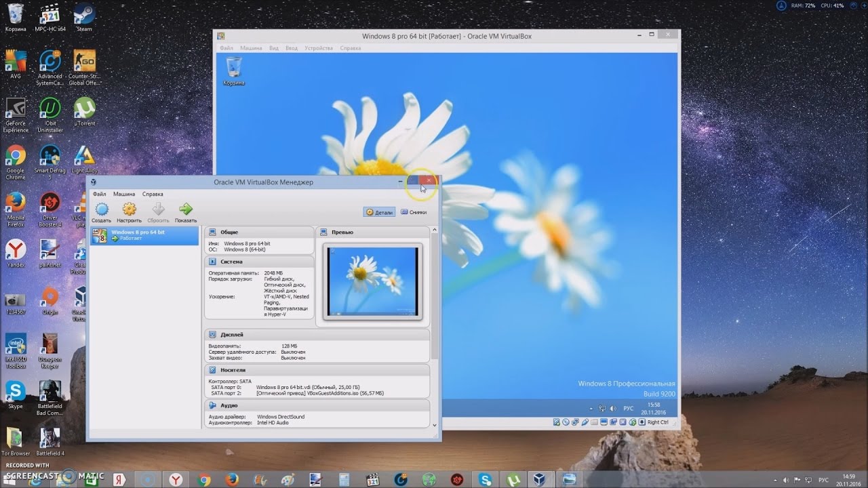
Task: Click the VM preview thumbnail
Action: tap(372, 281)
